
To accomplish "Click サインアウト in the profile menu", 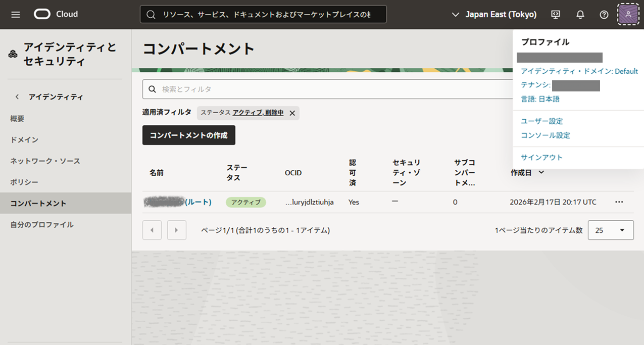I will [x=541, y=157].
